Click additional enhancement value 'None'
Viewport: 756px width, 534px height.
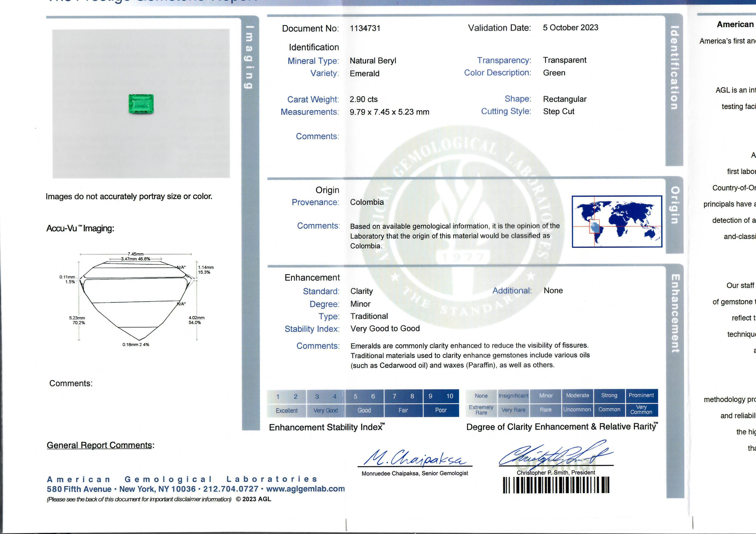coord(553,291)
